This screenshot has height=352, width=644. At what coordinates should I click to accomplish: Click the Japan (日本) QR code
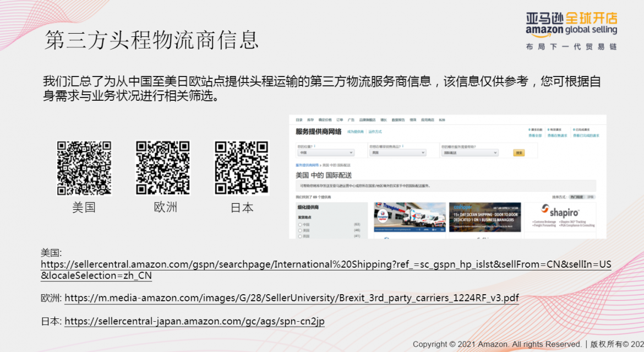coord(242,168)
